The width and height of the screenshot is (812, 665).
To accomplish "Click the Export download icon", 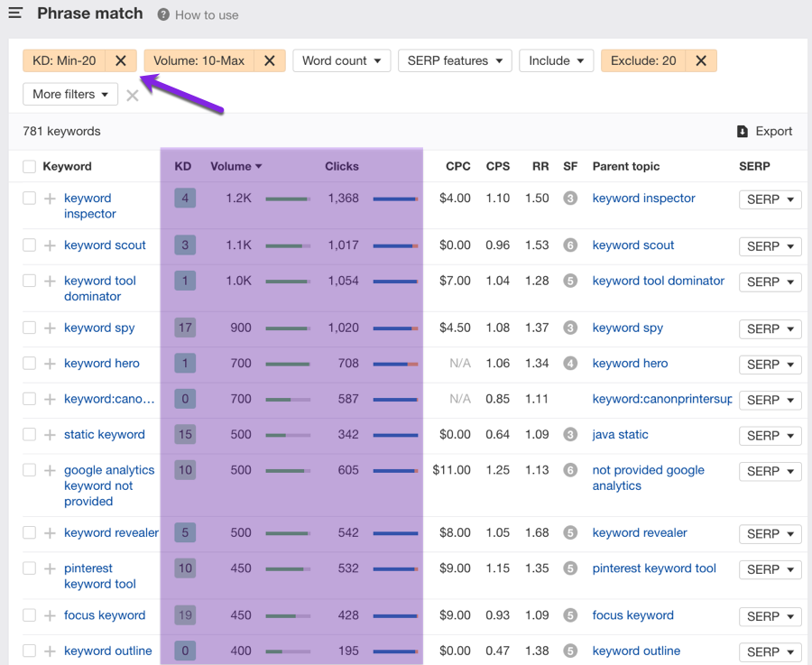I will tap(743, 132).
